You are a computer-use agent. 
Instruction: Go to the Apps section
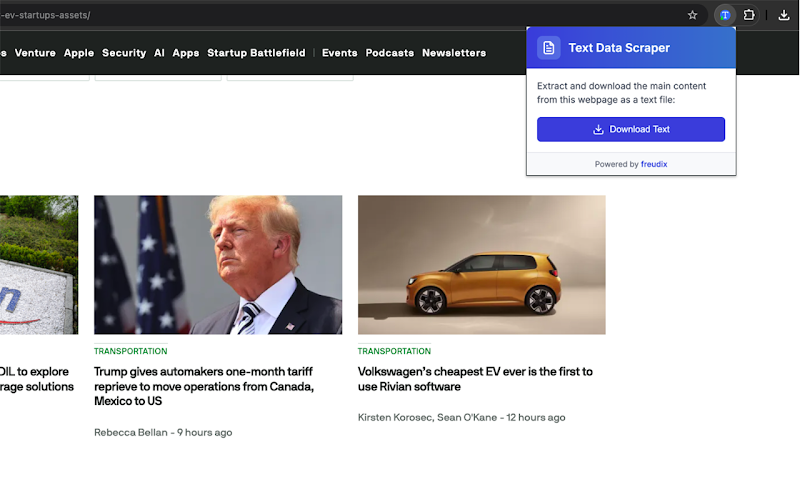tap(186, 53)
